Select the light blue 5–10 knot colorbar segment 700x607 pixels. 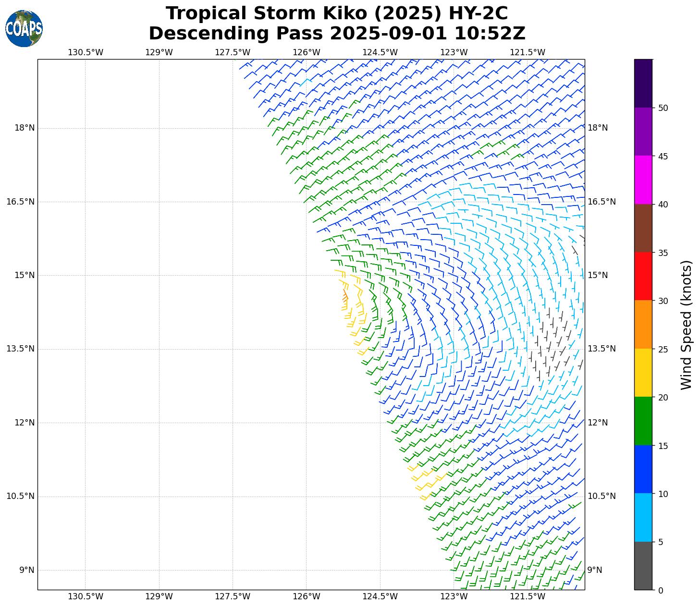643,517
